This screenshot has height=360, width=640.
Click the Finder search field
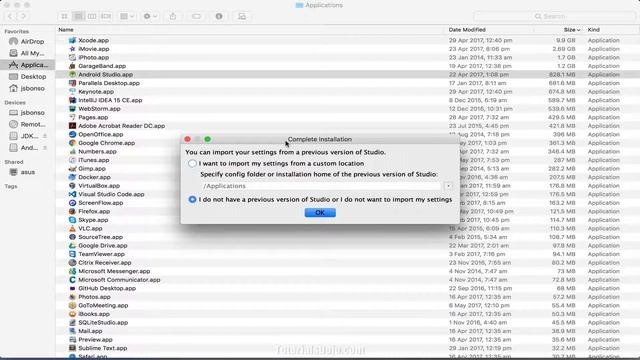[554, 16]
